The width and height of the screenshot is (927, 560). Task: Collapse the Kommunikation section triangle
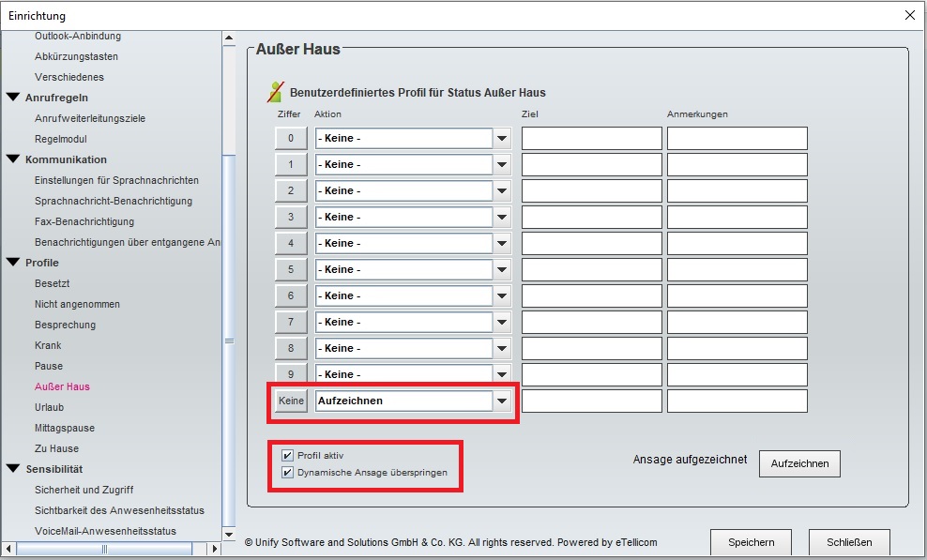(13, 159)
